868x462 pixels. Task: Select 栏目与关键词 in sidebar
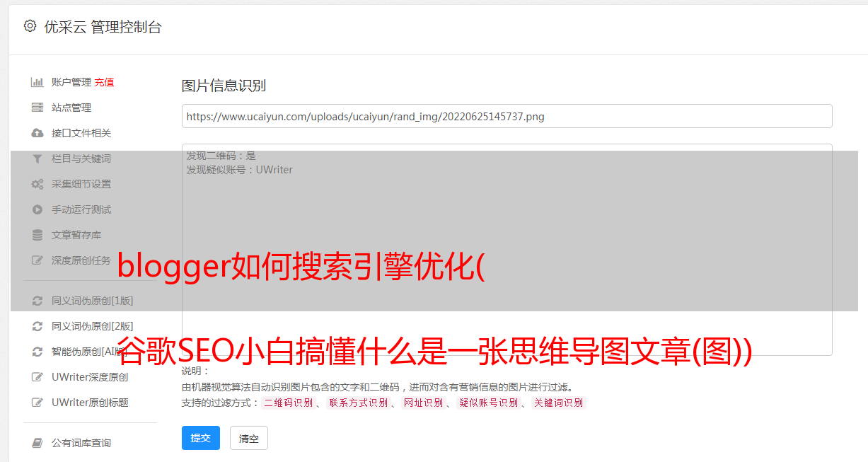81,158
